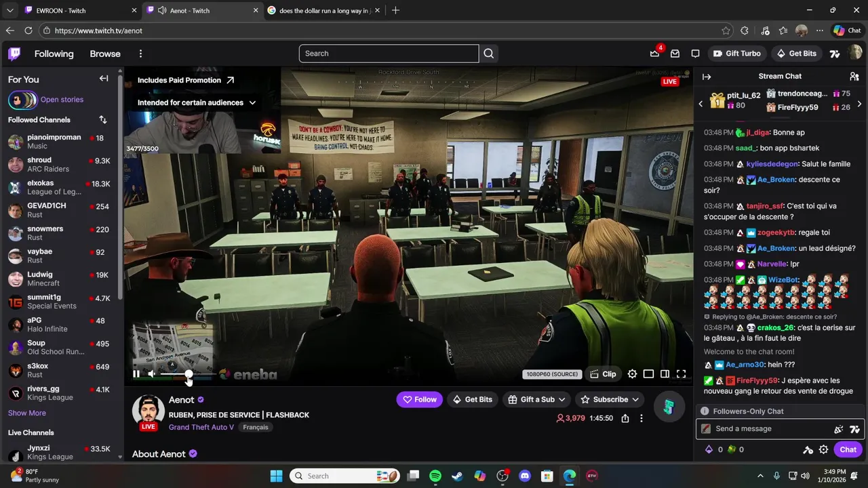Collapse the For You sidebar
Screen dimensions: 868x488
pyautogui.click(x=104, y=79)
